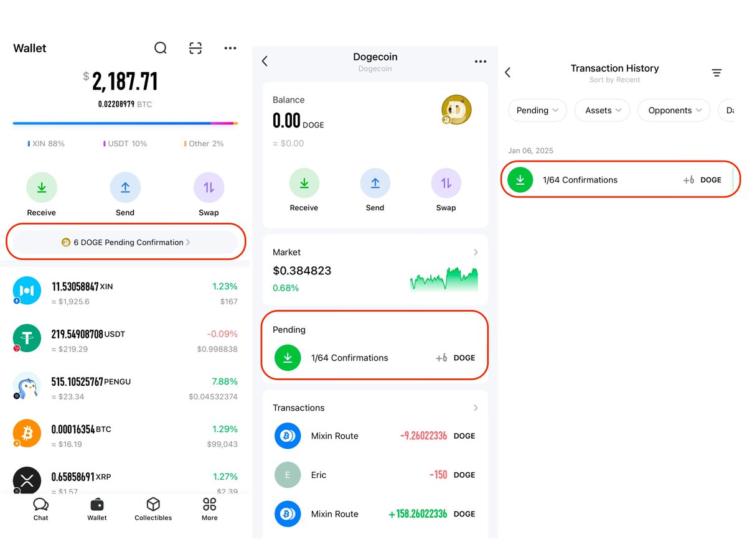
Task: Click the 7.88% PENGU change value
Action: coord(225,381)
